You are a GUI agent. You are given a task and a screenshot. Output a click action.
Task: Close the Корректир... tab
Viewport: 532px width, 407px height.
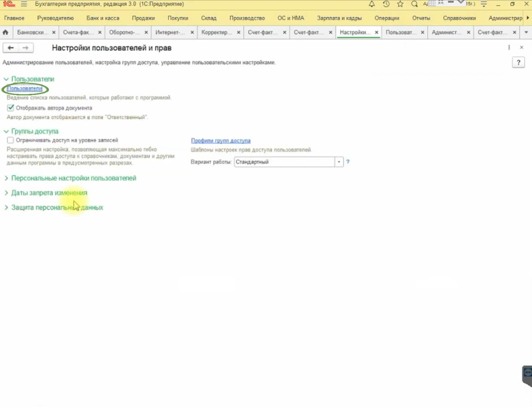(x=238, y=32)
